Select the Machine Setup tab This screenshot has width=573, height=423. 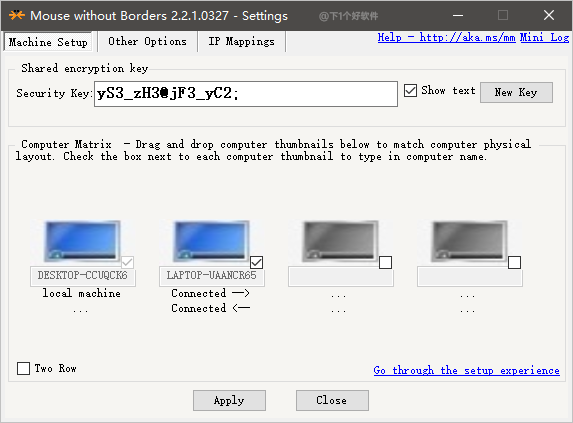click(x=48, y=42)
